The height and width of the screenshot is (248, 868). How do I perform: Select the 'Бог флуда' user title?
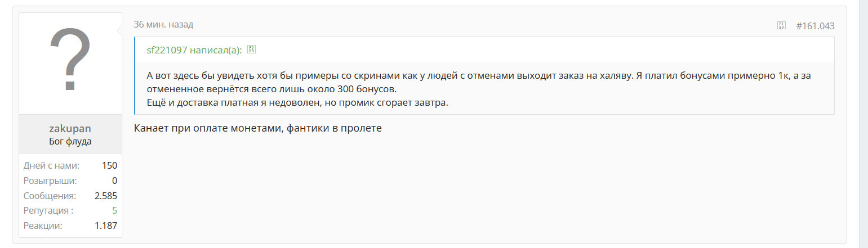click(x=70, y=141)
